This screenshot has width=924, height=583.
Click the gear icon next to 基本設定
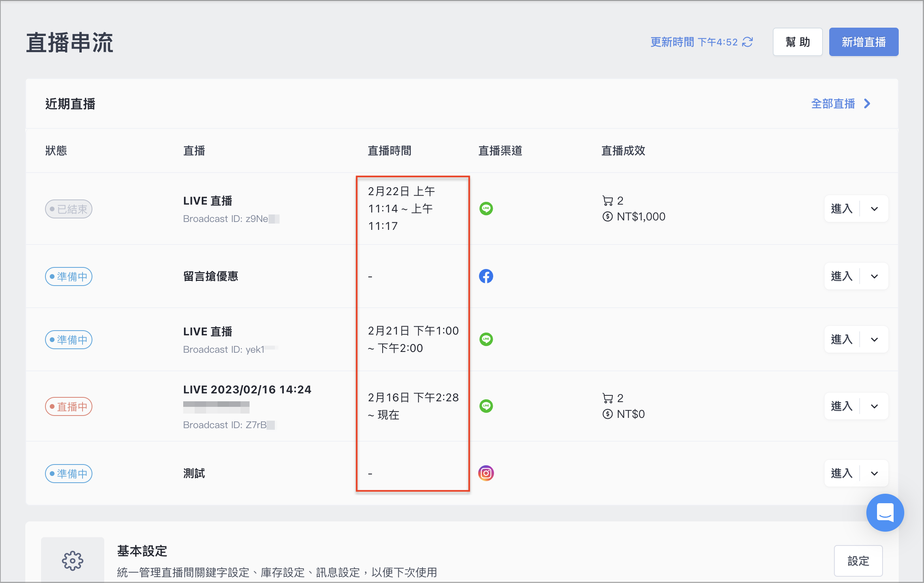[x=73, y=560]
